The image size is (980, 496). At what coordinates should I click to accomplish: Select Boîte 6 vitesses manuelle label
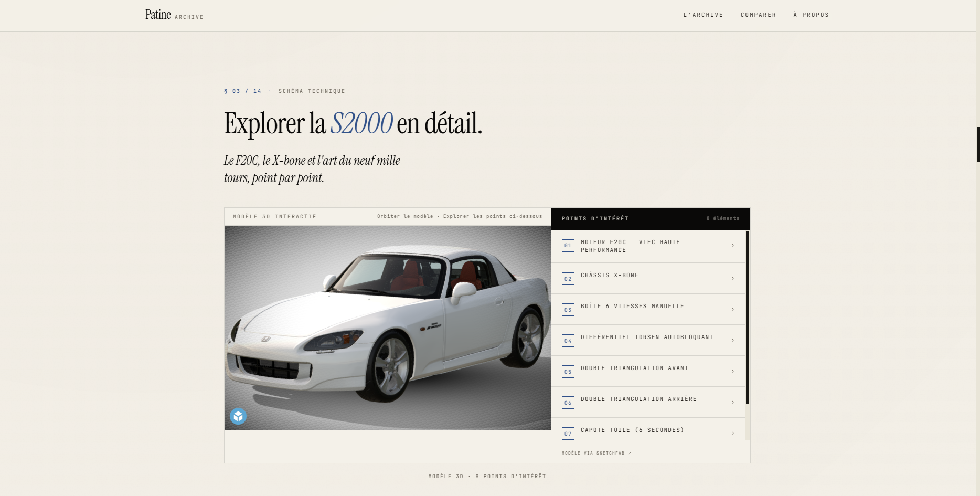point(632,306)
